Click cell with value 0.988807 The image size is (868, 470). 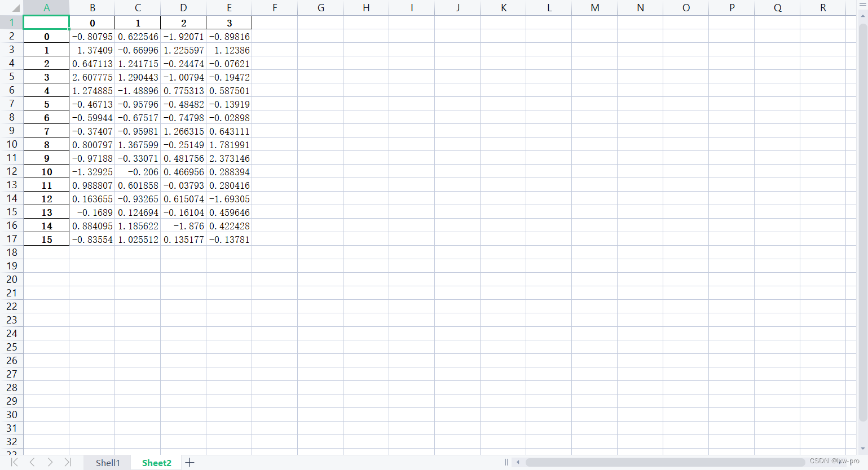[92, 185]
